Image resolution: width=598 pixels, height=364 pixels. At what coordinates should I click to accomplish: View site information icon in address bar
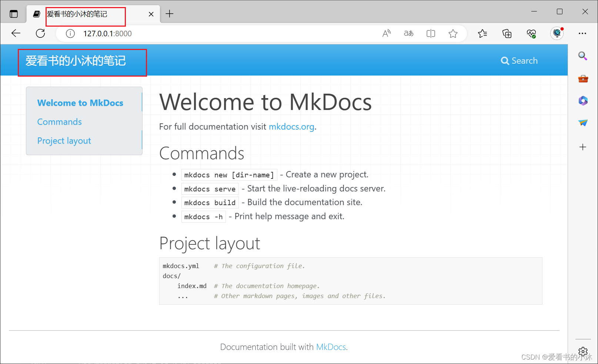click(70, 34)
